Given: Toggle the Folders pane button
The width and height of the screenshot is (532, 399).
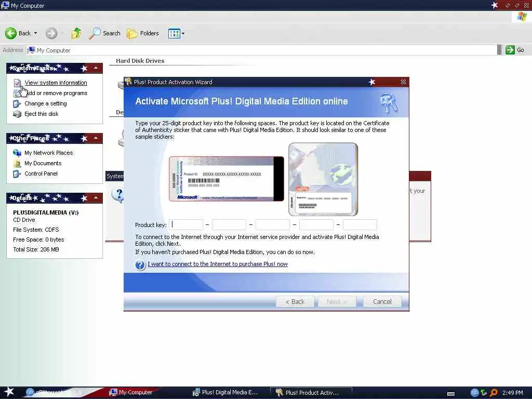Looking at the screenshot, I should pyautogui.click(x=143, y=33).
